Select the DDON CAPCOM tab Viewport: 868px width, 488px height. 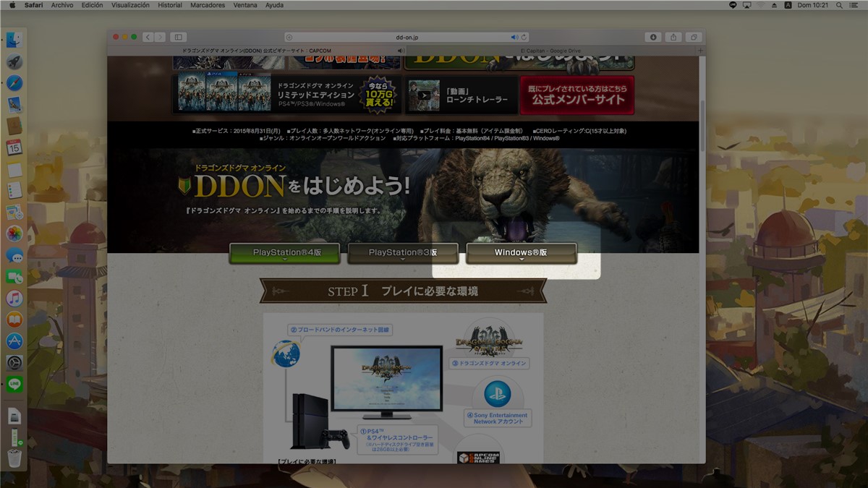256,51
